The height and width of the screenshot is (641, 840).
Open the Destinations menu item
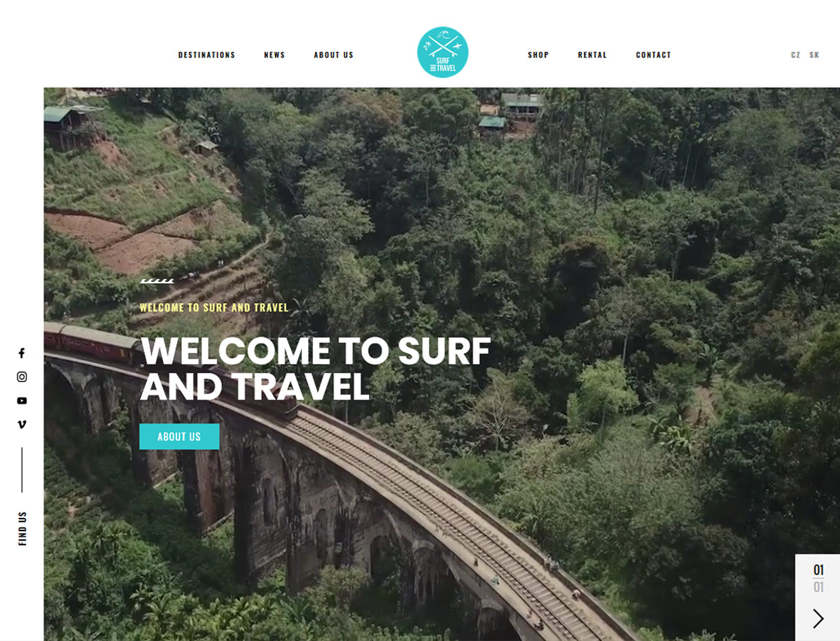click(206, 55)
